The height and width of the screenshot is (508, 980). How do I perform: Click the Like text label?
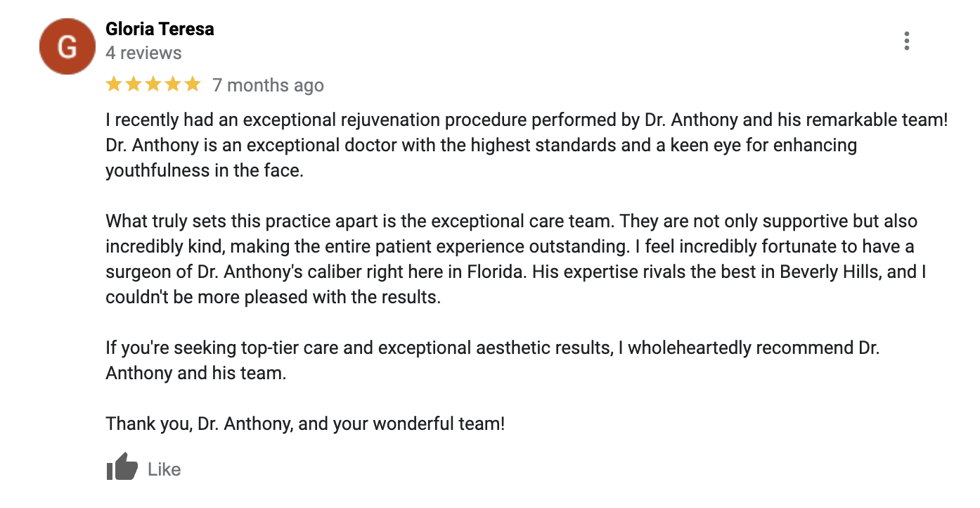click(x=165, y=469)
